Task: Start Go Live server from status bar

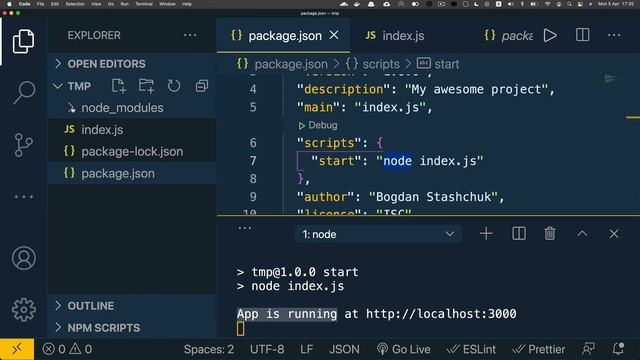Action: [x=403, y=349]
